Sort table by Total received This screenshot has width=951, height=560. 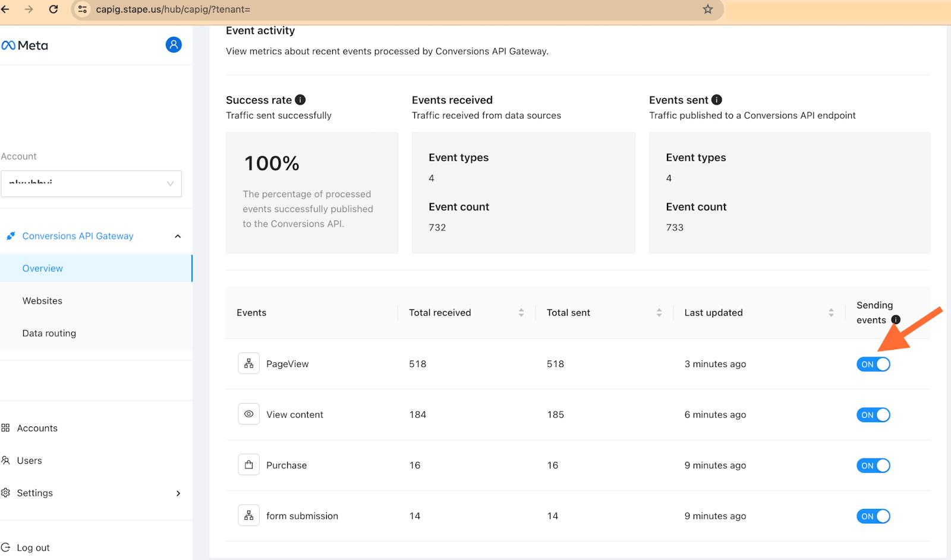pos(521,312)
